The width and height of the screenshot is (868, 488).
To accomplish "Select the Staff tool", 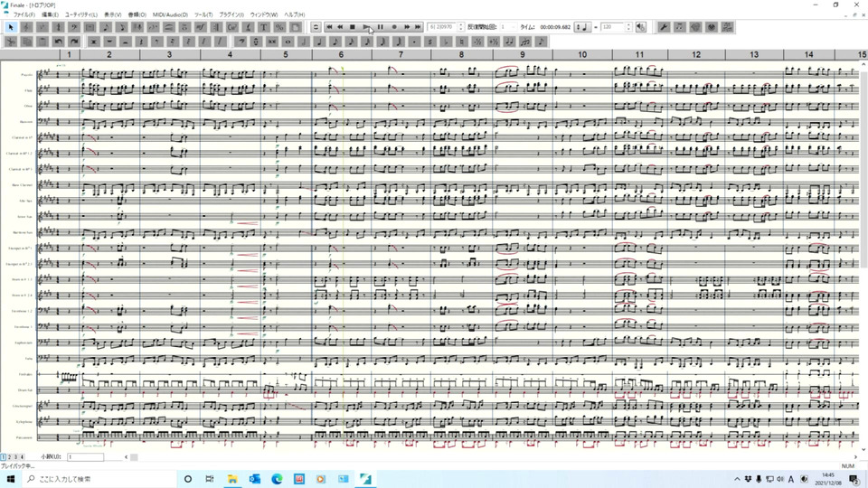I will point(26,27).
